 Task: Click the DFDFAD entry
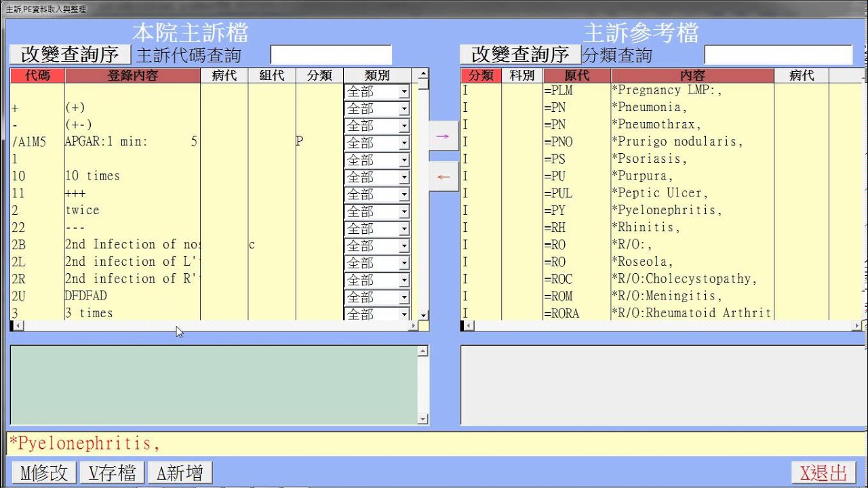132,296
